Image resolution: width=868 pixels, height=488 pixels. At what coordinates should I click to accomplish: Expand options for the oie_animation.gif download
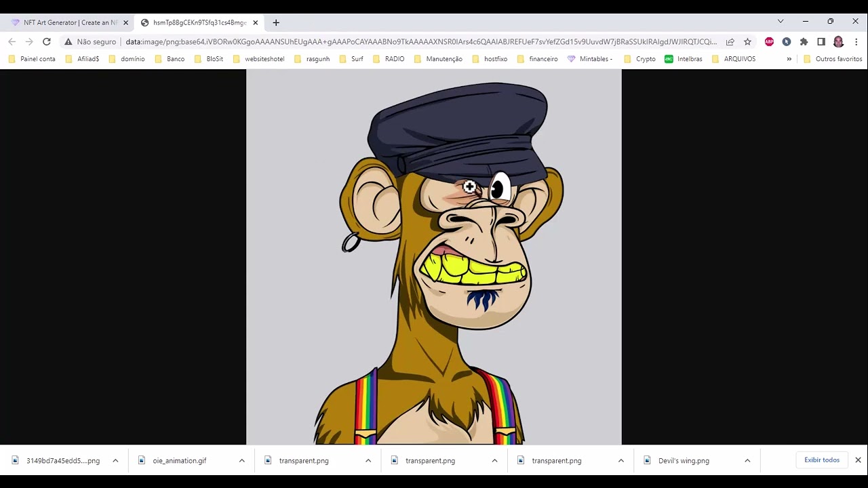click(x=241, y=461)
